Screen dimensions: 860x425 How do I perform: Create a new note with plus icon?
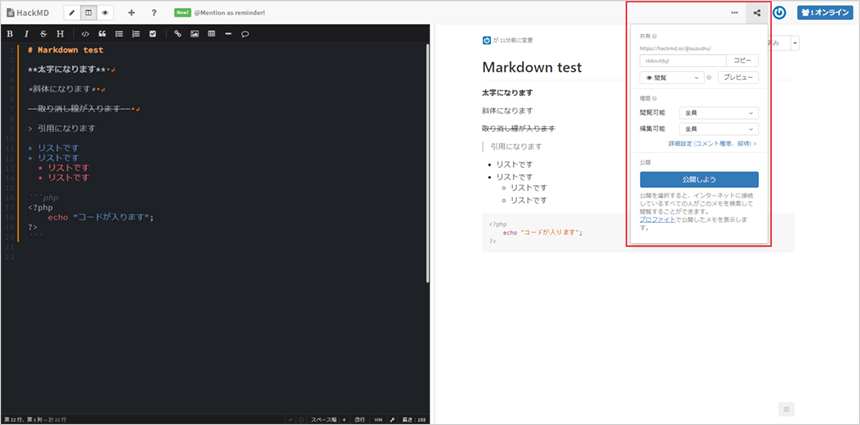(x=131, y=12)
